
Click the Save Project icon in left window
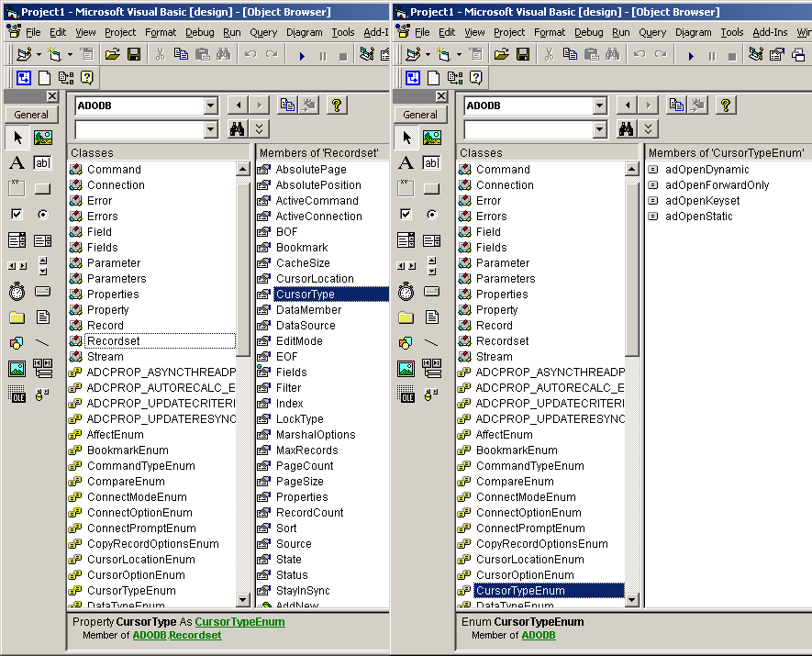click(x=134, y=54)
